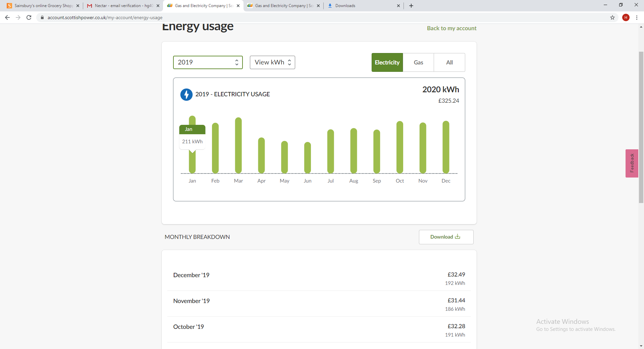Open the pink Feedback side tab

(x=632, y=163)
